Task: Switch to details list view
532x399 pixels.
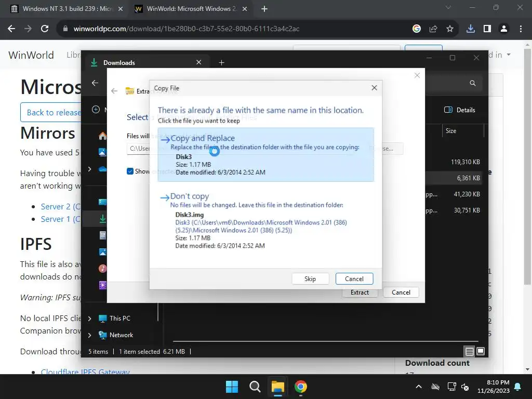Action: tap(469, 352)
